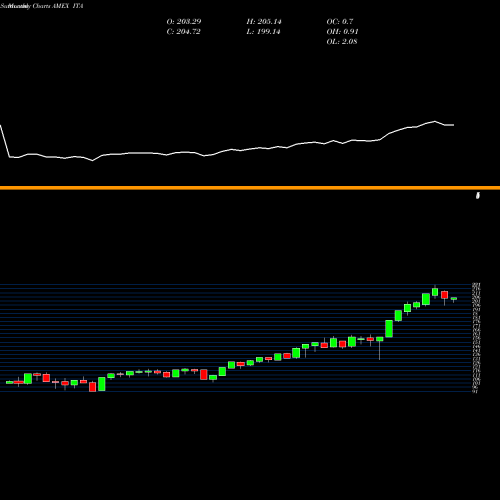Select the highest green candle at the chart peak

pyautogui.click(x=435, y=292)
